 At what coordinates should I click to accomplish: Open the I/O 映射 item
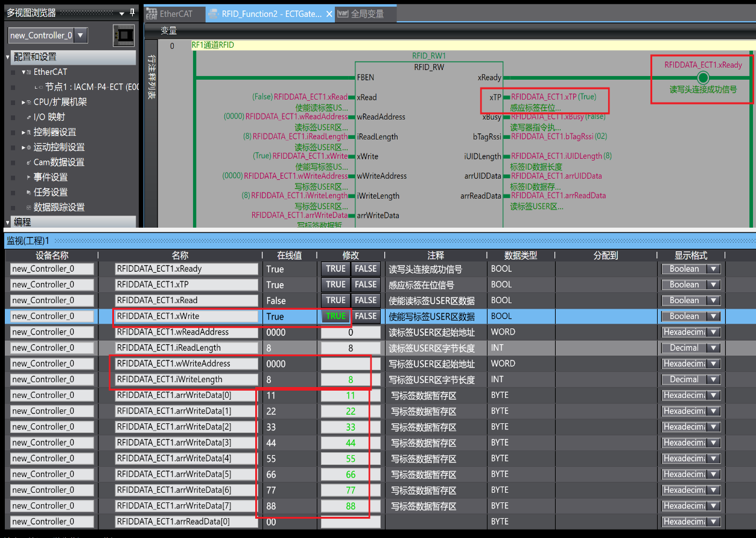pos(49,117)
